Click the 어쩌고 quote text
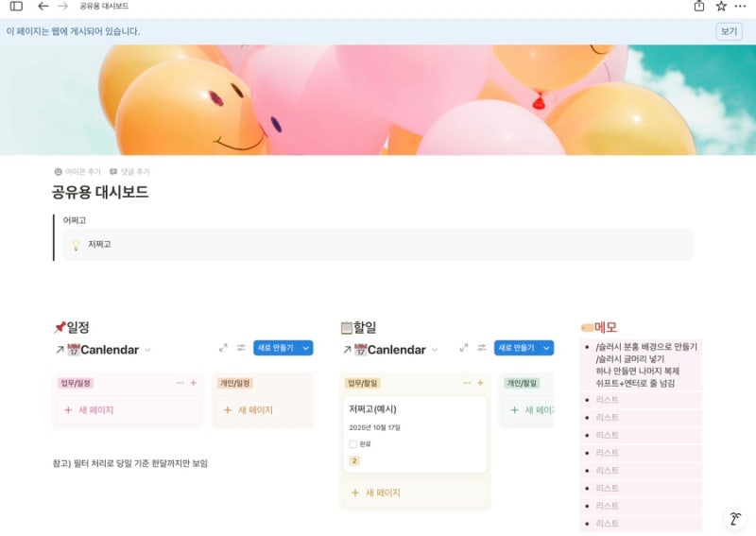 (75, 220)
